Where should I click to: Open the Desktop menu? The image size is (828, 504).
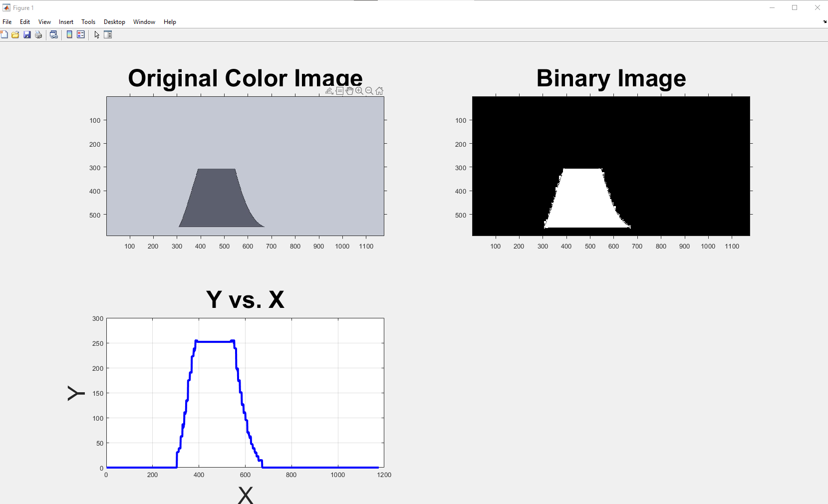pyautogui.click(x=114, y=21)
